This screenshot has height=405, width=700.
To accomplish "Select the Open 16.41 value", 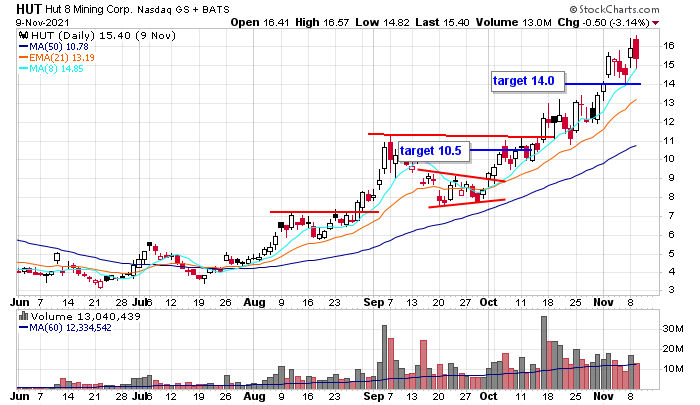I will pos(260,22).
